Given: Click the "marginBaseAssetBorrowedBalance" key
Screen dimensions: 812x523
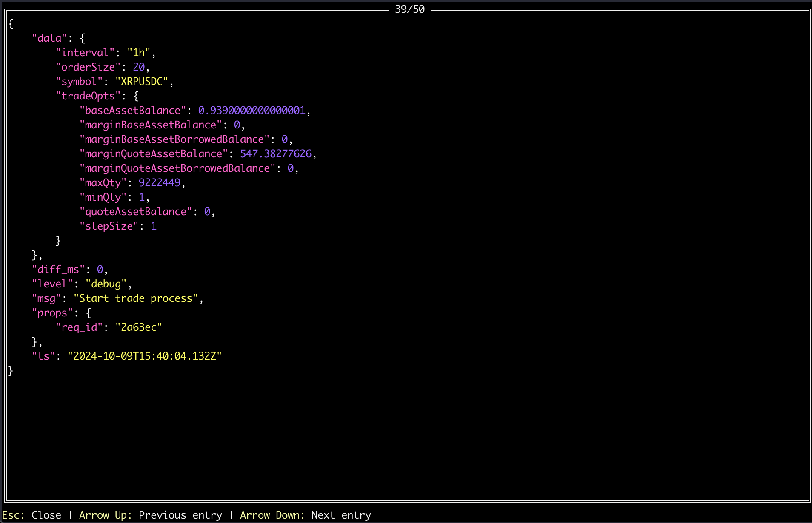Looking at the screenshot, I should 174,139.
